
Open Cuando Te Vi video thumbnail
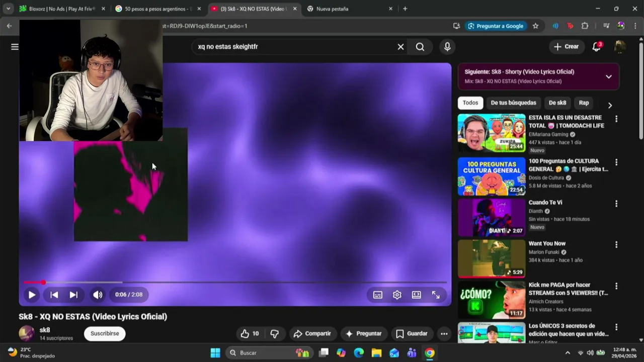point(492,218)
